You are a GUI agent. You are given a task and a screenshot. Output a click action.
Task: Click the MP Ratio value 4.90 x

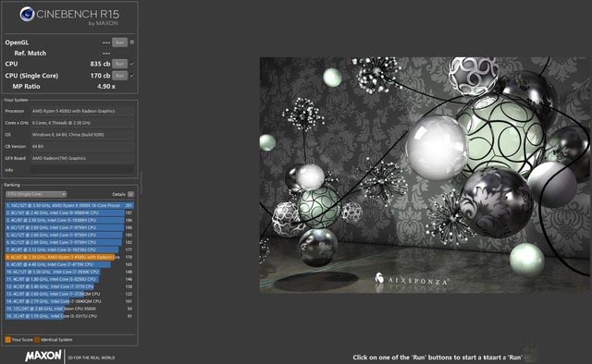click(x=106, y=86)
